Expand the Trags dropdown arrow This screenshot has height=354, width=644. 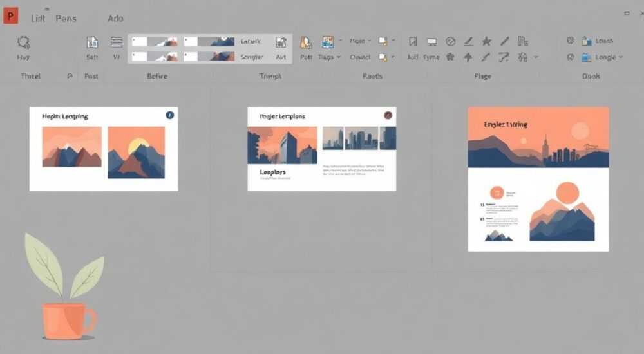tap(339, 57)
